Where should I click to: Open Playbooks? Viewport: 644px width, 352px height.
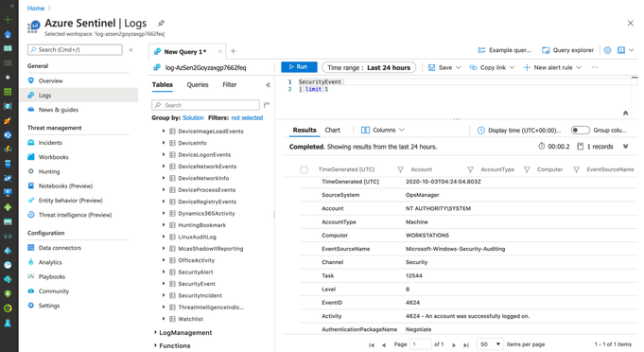tap(52, 276)
